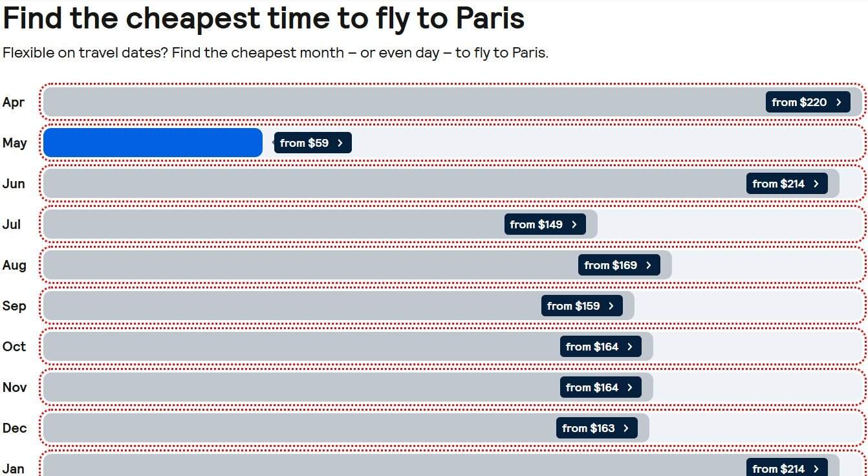Click the heading 'Find the cheapest time to fly to Paris'
868x476 pixels.
click(265, 18)
